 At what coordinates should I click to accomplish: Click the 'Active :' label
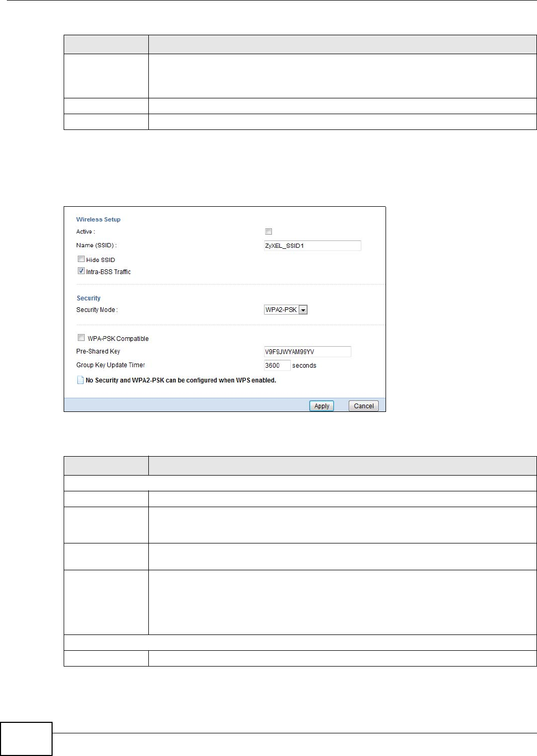click(x=86, y=231)
